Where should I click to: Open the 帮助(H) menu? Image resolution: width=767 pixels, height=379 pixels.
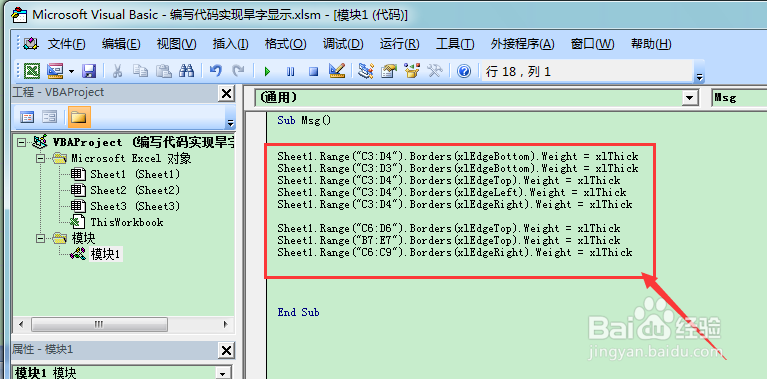pos(651,44)
